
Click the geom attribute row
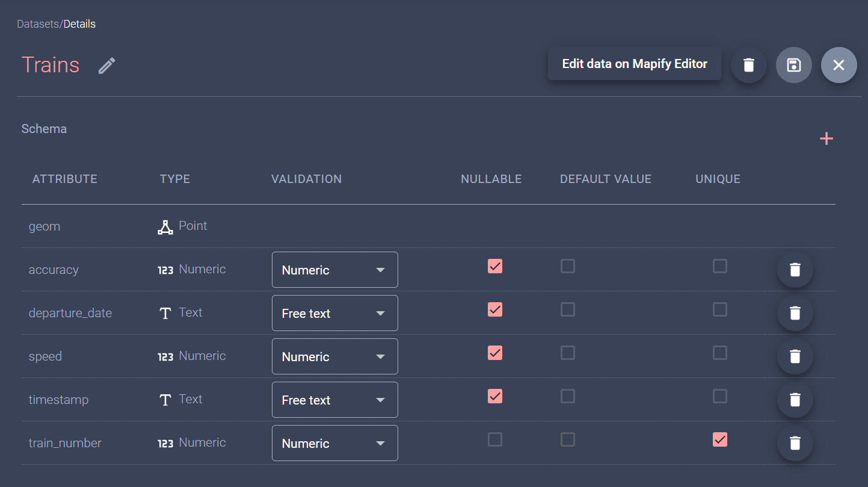pyautogui.click(x=45, y=226)
